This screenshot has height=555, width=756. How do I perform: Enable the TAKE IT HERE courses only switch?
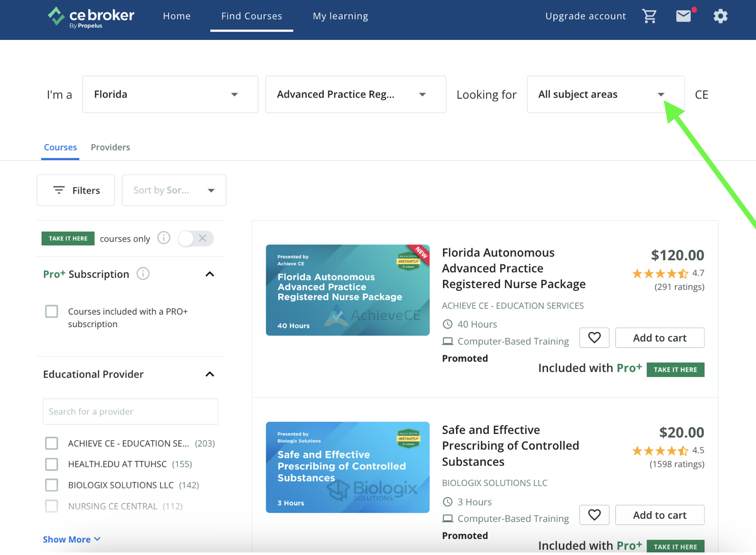[196, 238]
